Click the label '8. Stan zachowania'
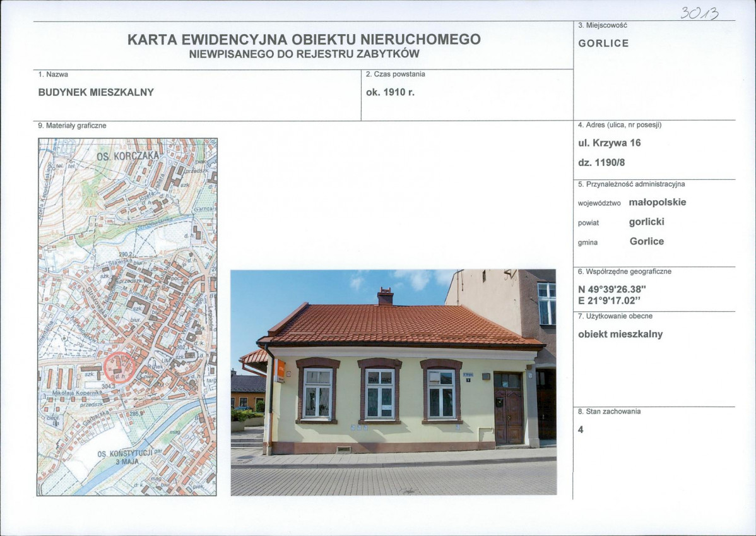The width and height of the screenshot is (756, 536). 609,412
